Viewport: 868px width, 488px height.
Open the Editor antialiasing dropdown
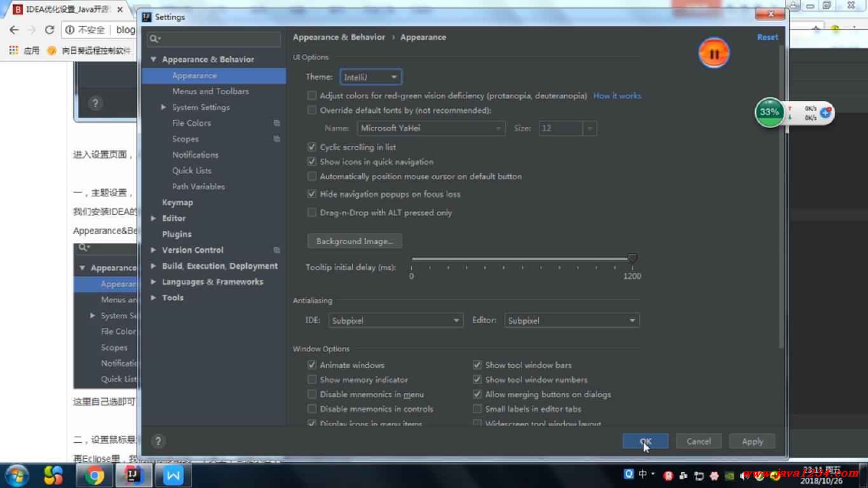pyautogui.click(x=572, y=321)
